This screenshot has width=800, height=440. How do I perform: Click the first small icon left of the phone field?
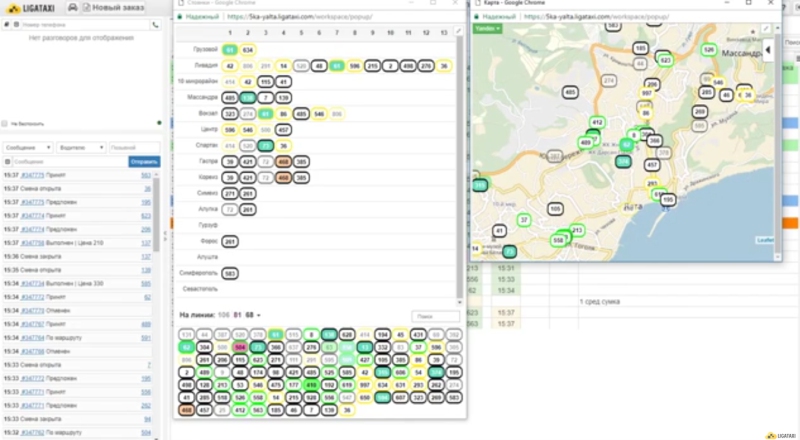tap(7, 25)
